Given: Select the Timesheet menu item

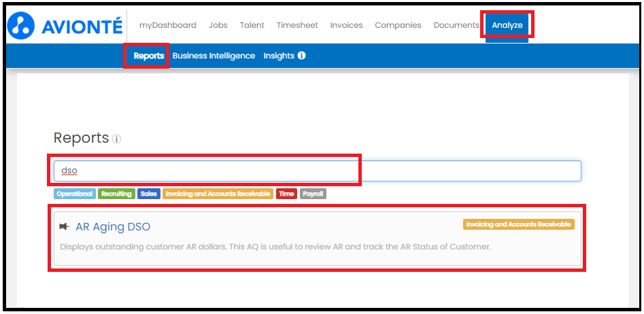Looking at the screenshot, I should tap(297, 25).
